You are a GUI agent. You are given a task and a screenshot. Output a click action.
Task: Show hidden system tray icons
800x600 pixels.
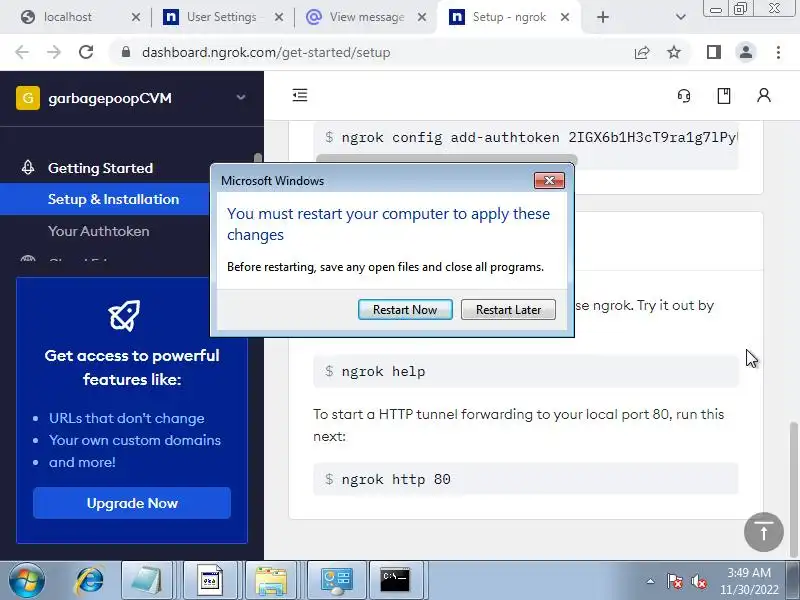point(651,581)
